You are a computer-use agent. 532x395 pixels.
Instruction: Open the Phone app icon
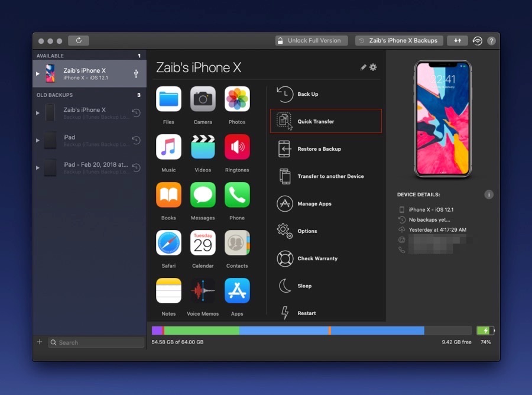tap(237, 195)
